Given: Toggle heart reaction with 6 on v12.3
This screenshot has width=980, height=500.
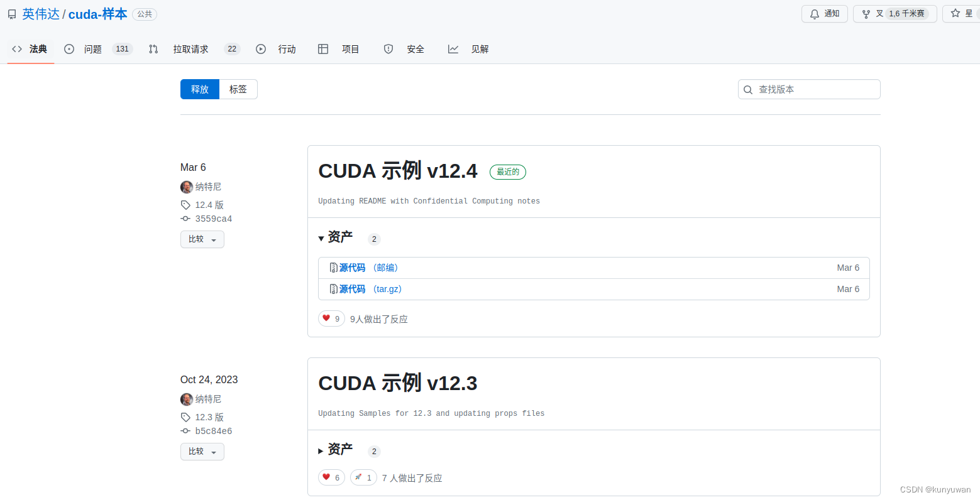Looking at the screenshot, I should [x=331, y=478].
